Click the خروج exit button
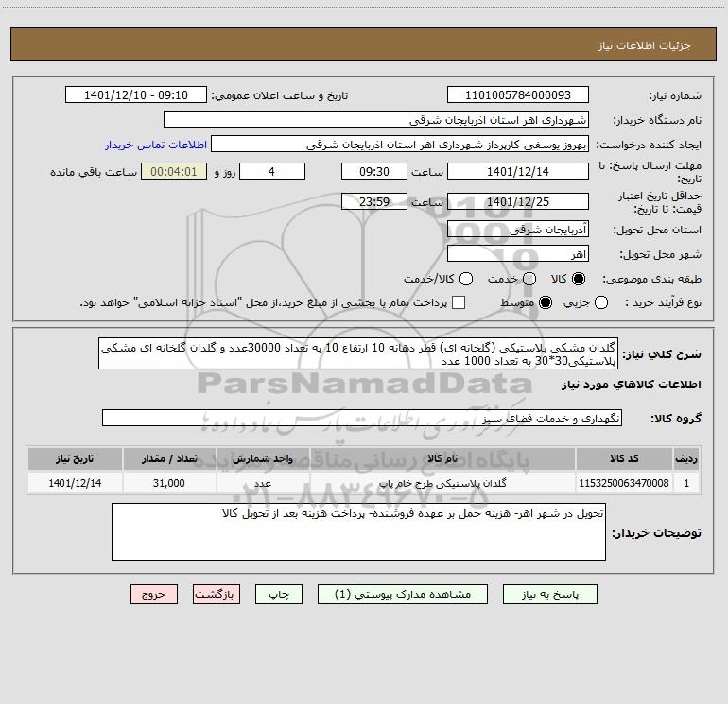Viewport: 728px width, 704px height. point(154,594)
